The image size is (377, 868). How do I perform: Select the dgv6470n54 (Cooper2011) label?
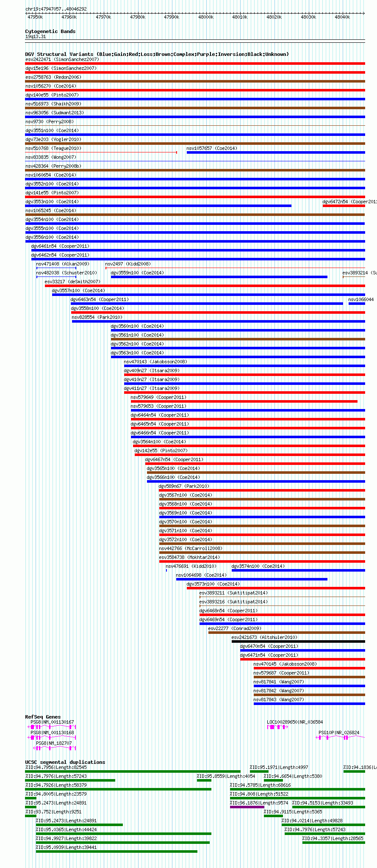click(x=269, y=646)
